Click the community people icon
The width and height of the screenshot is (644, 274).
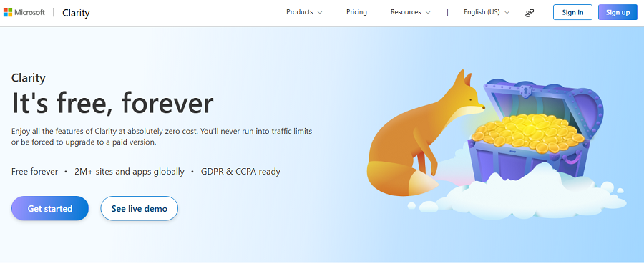(530, 13)
